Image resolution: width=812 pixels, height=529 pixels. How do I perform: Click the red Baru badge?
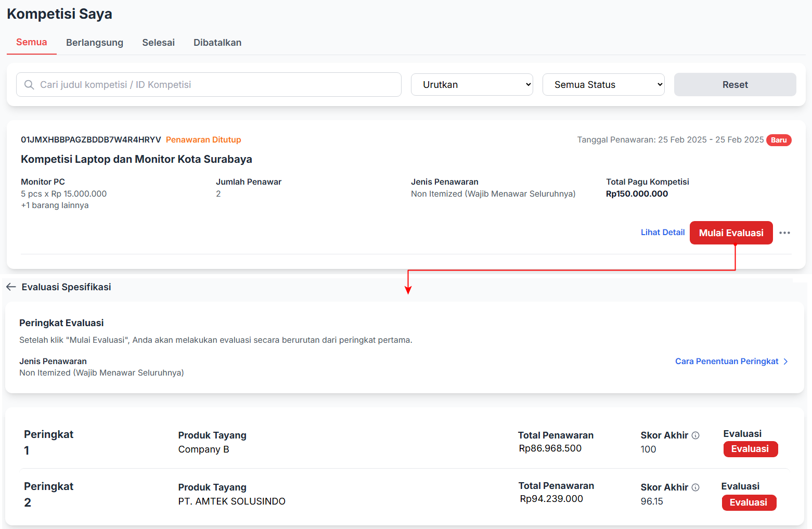(x=778, y=140)
